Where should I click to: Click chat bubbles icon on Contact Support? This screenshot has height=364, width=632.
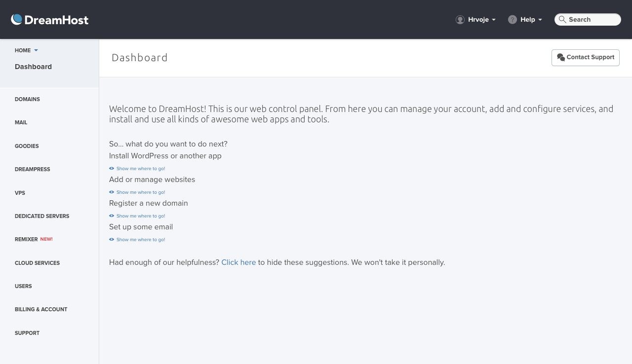(x=561, y=58)
